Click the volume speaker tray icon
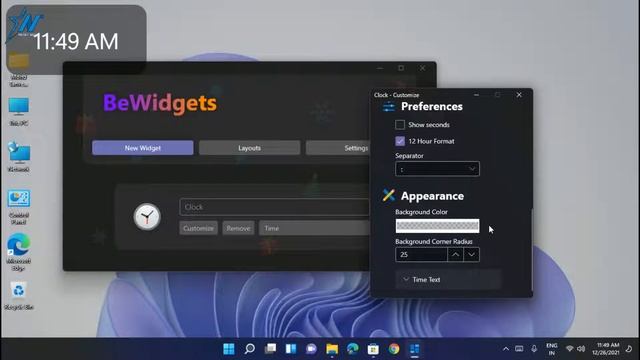640x360 pixels. point(581,349)
